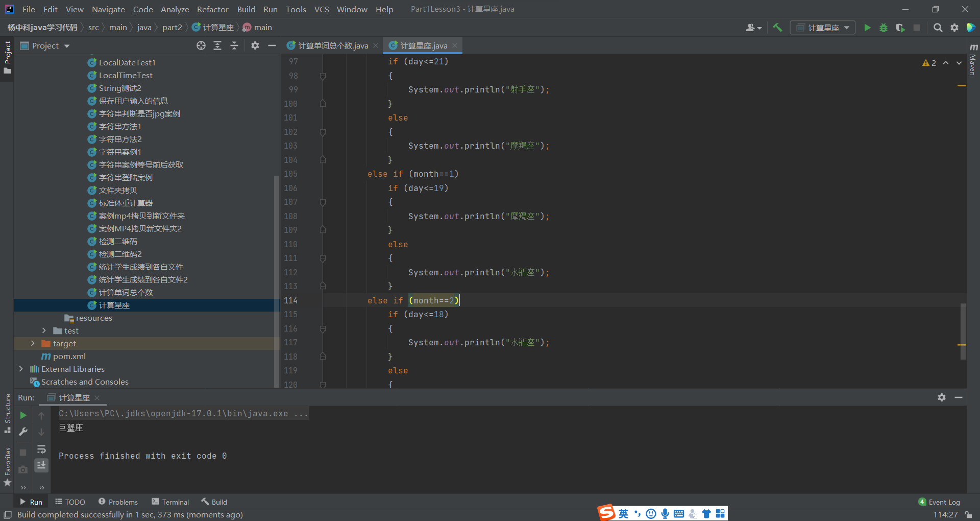Screen dimensions: 980x521
Task: Open the Structure side tool window
Action: point(7,413)
